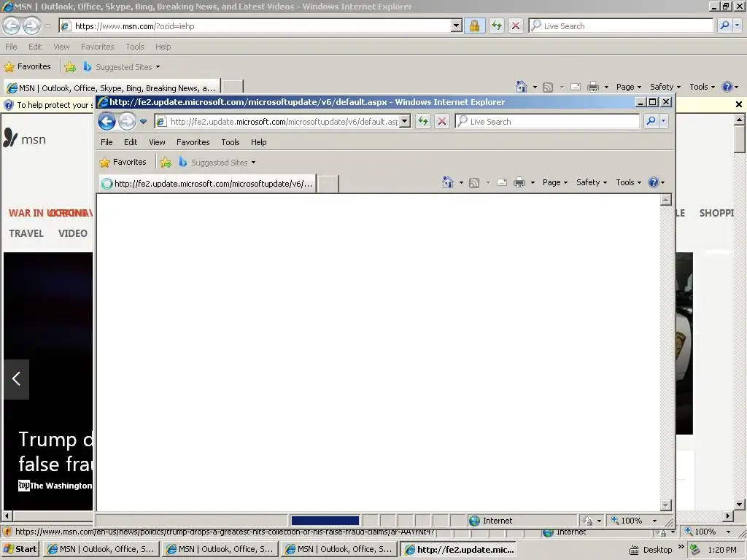Click Home icon in front update window
The width and height of the screenshot is (747, 560).
click(x=447, y=182)
